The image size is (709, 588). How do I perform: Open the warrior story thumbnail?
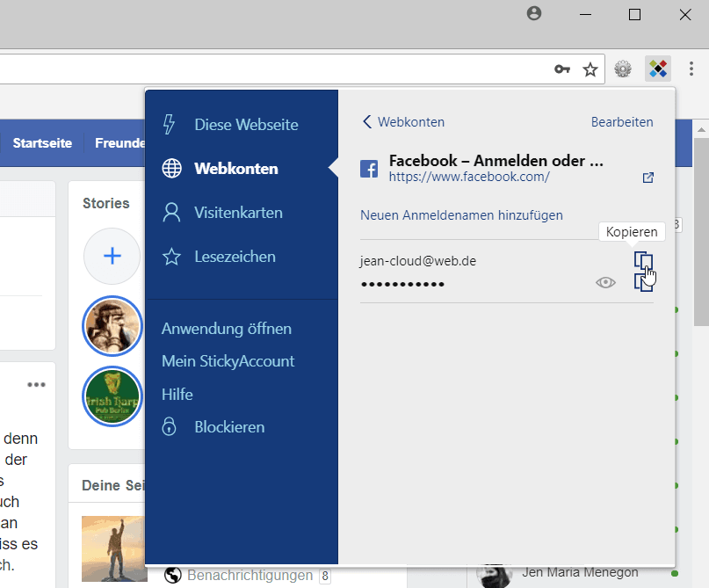(x=112, y=326)
